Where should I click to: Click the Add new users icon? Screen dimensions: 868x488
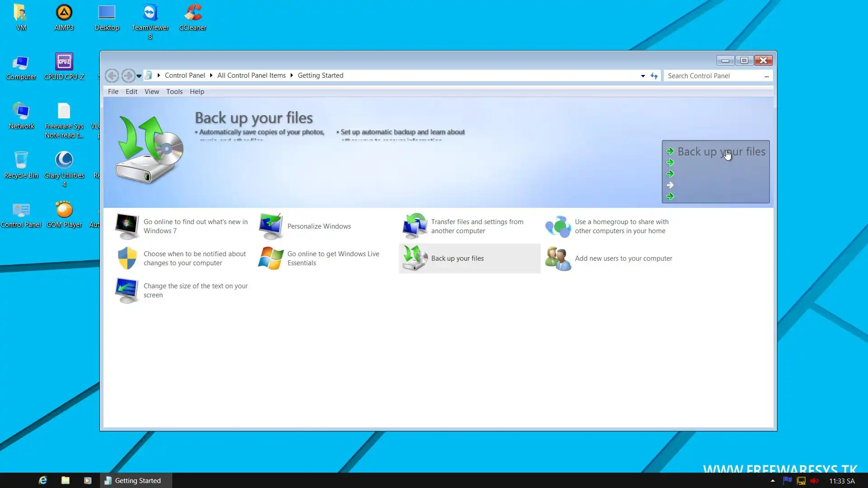[558, 258]
